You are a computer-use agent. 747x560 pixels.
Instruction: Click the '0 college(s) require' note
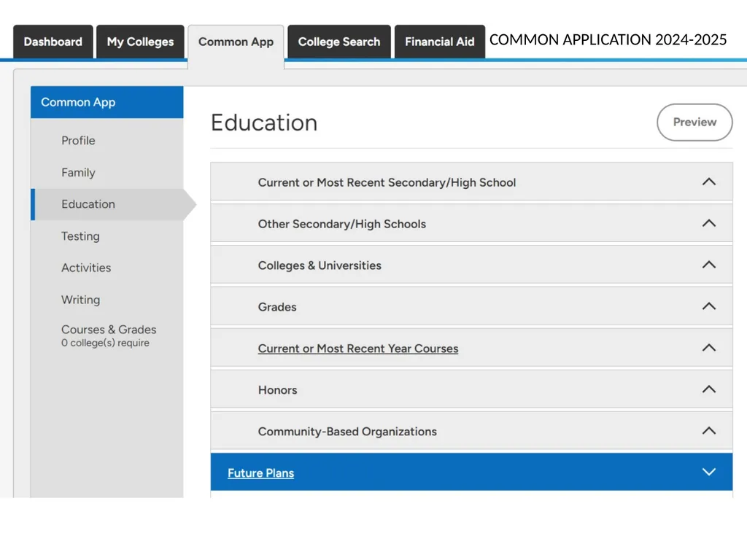click(105, 343)
